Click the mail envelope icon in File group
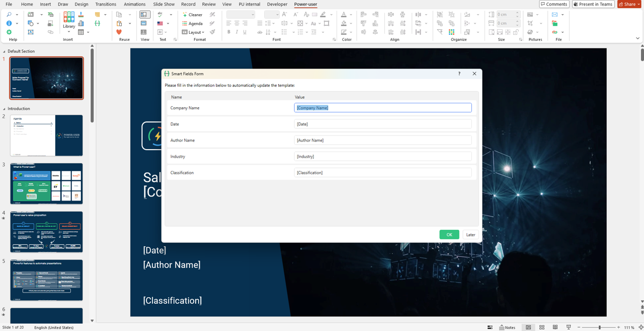Image resolution: width=644 pixels, height=331 pixels. pos(554,15)
